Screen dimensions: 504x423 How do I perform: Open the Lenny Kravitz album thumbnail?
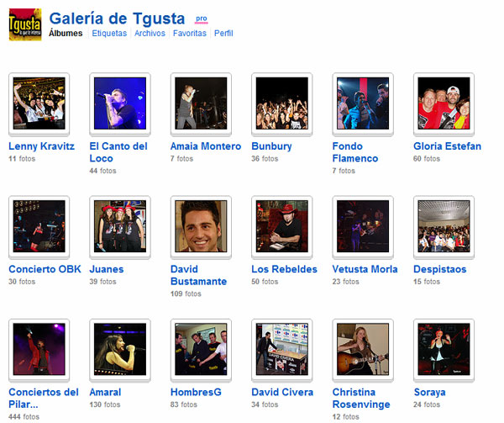(x=39, y=103)
